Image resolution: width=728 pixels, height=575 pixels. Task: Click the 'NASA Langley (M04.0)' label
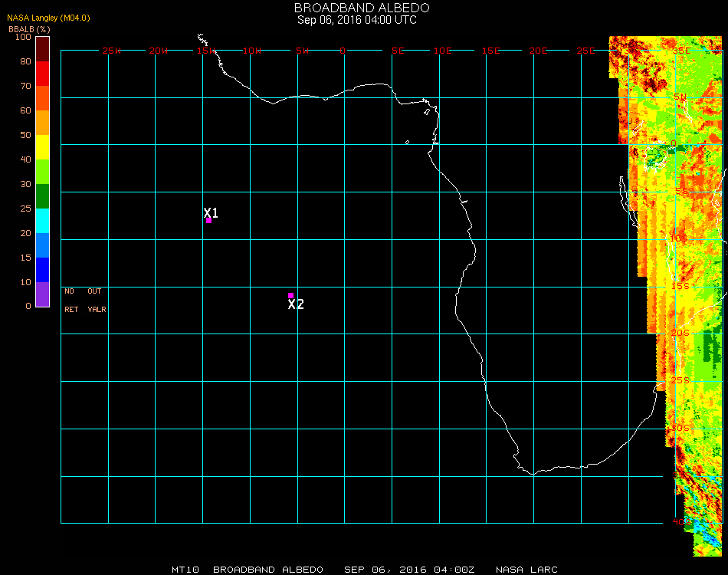click(48, 18)
